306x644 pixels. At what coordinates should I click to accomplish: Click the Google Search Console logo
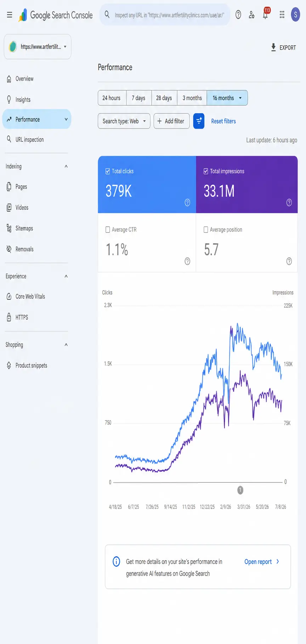click(56, 15)
